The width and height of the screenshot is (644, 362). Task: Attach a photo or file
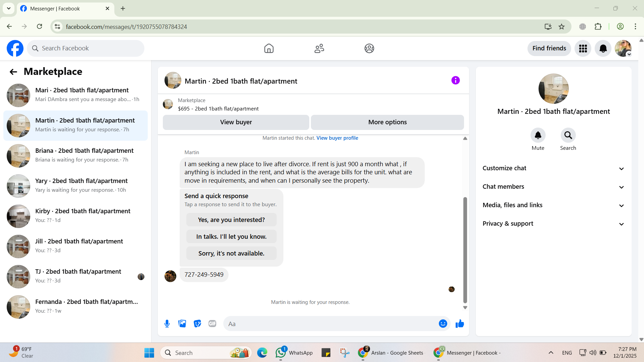(x=182, y=324)
